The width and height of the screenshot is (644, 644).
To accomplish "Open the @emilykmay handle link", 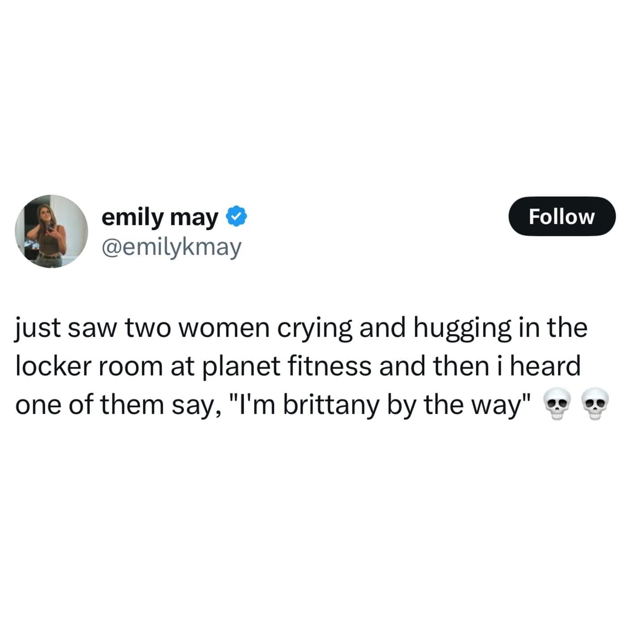I will (171, 247).
